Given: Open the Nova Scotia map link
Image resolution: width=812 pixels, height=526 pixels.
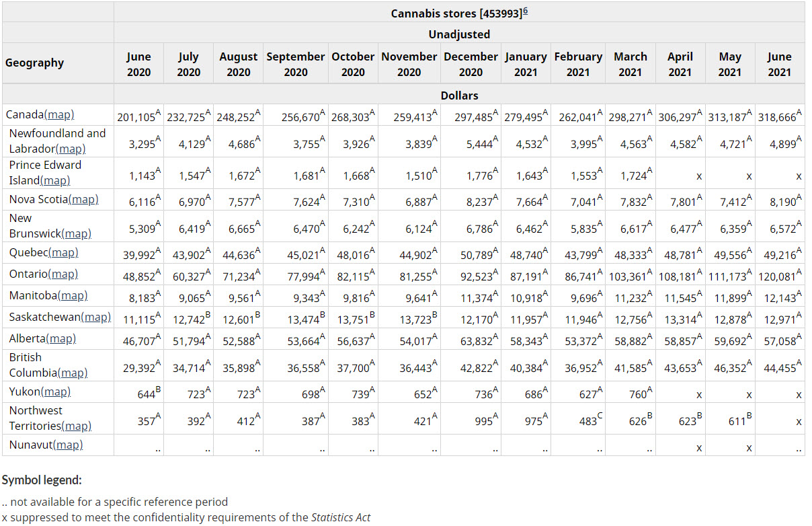Looking at the screenshot, I should click(84, 199).
